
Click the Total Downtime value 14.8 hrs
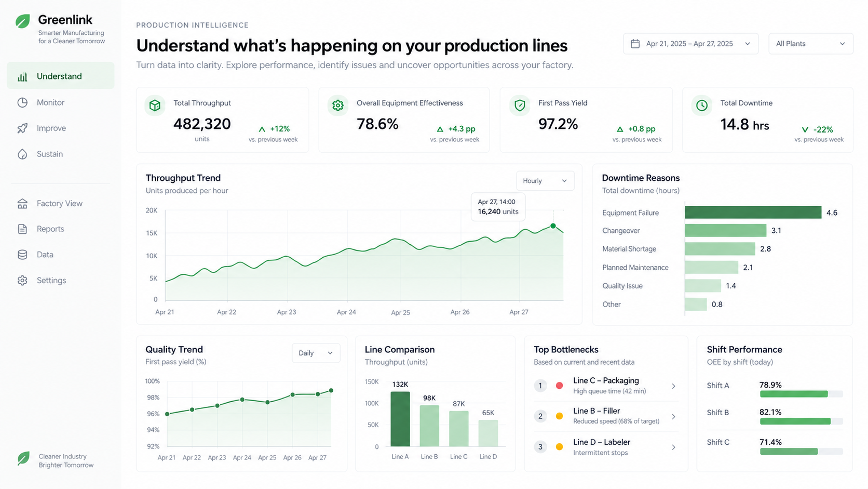[x=744, y=125]
